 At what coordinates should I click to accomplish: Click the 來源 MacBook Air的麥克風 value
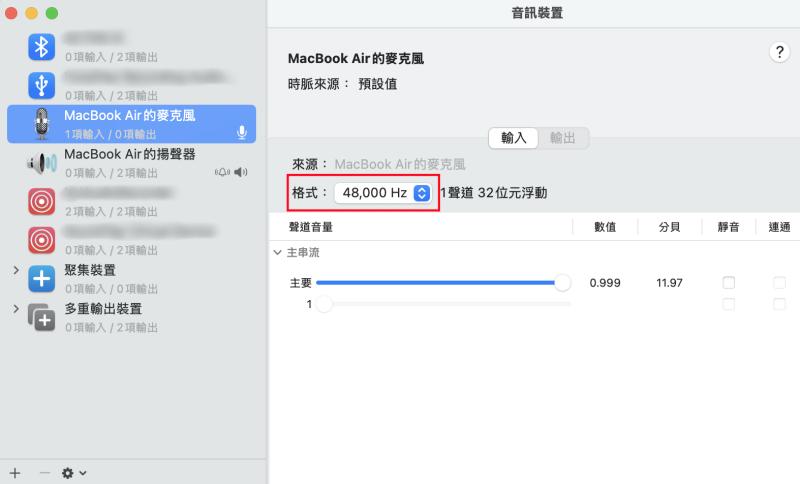point(400,164)
